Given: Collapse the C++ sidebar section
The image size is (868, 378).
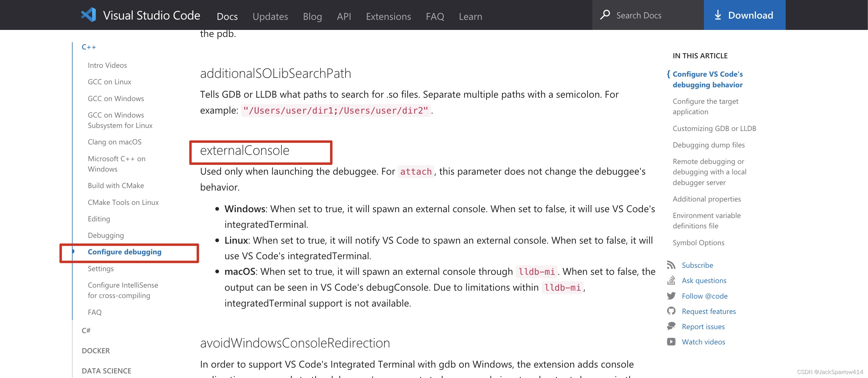Looking at the screenshot, I should 89,47.
